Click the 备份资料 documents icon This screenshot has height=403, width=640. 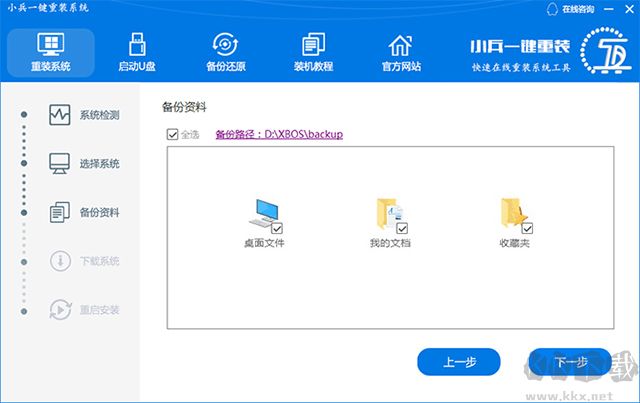pos(60,212)
